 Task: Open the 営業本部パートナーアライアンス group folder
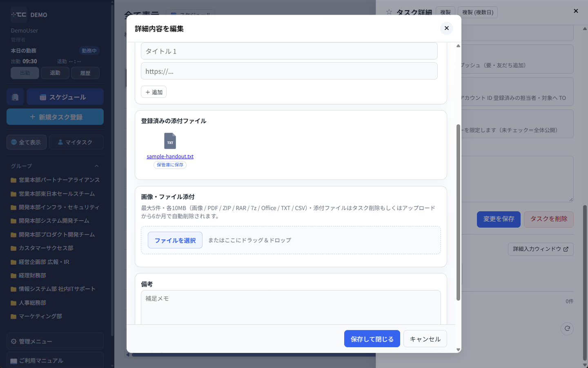(x=55, y=180)
